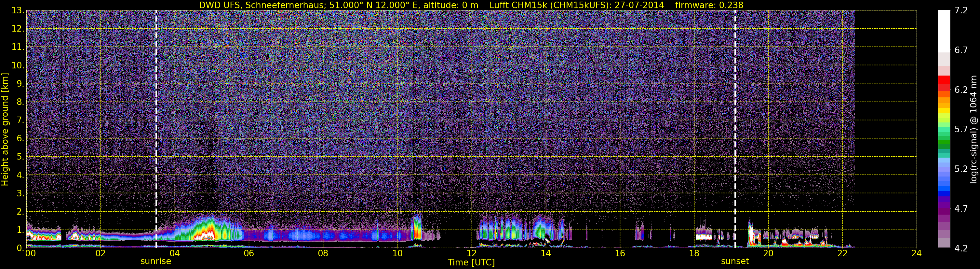Click time-axis tick label 22
Image resolution: width=980 pixels, height=269 pixels.
pyautogui.click(x=842, y=253)
